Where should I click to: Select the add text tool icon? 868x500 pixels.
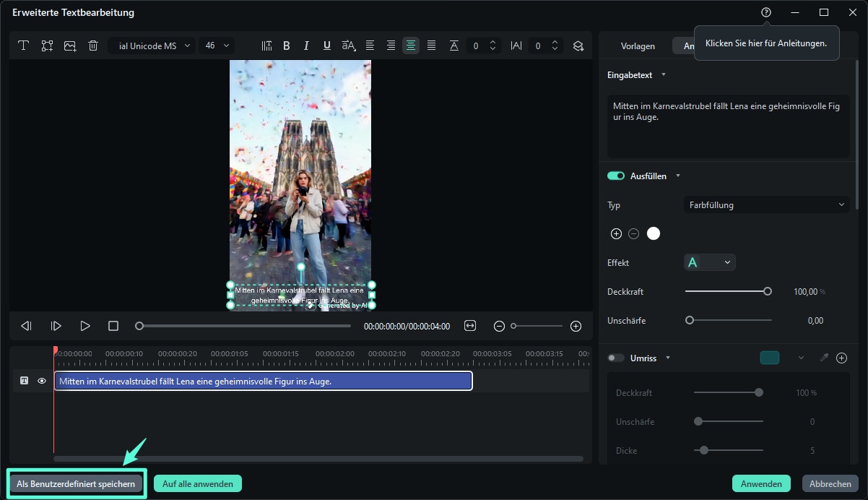[x=23, y=46]
